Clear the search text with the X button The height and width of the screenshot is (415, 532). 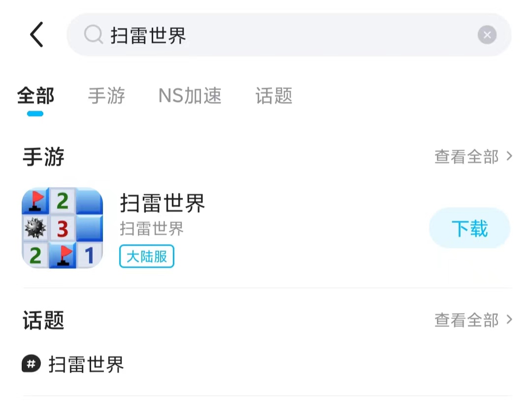point(487,35)
